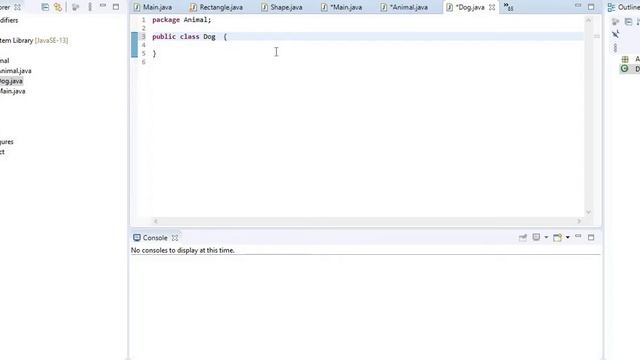
Task: Toggle Link with Editor in Package Explorer
Action: click(58, 7)
